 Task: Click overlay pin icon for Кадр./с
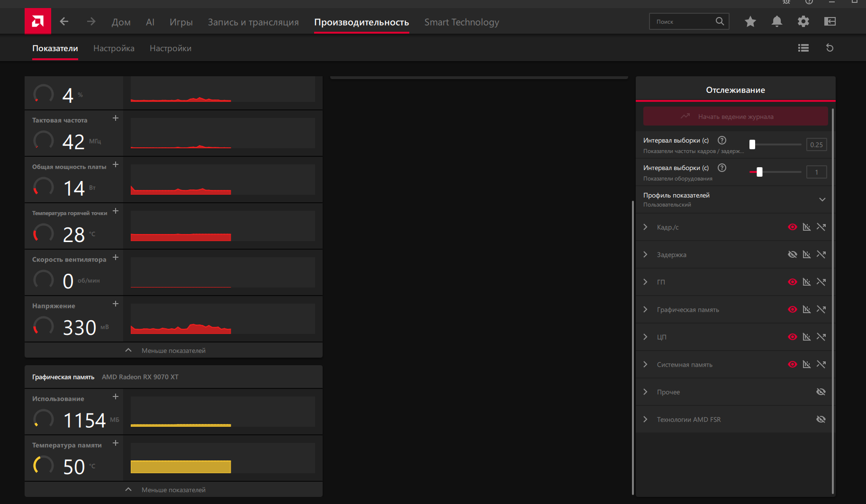pos(821,227)
